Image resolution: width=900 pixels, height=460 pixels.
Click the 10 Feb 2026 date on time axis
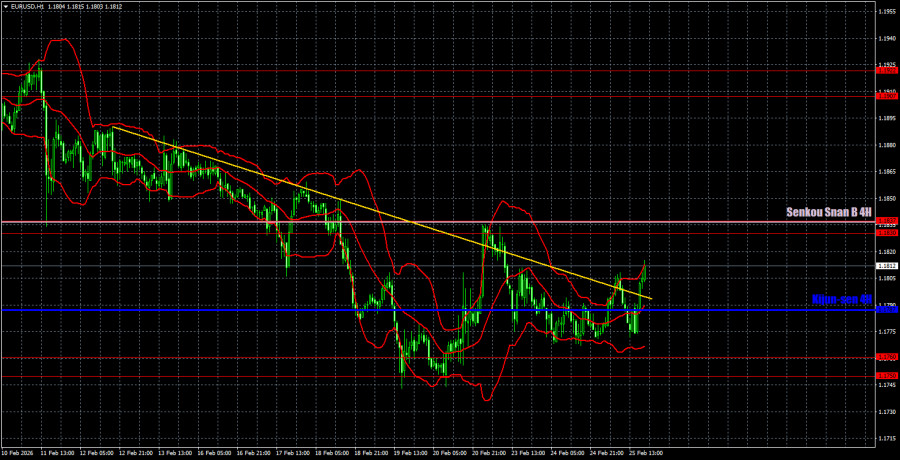[x=16, y=453]
